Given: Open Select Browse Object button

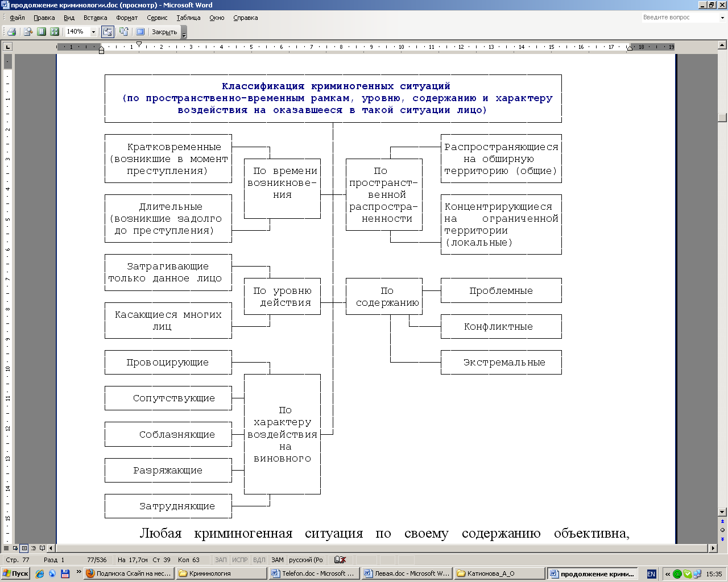Looking at the screenshot, I should [x=722, y=530].
